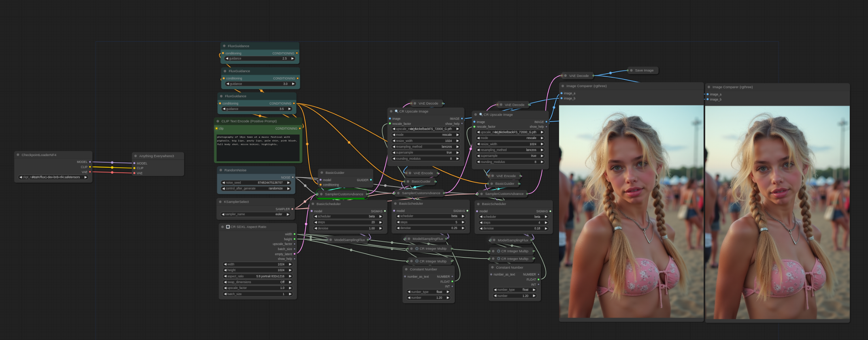Click the magnifier icon on the left CR Upscale Image node
The width and height of the screenshot is (868, 340).
click(396, 111)
